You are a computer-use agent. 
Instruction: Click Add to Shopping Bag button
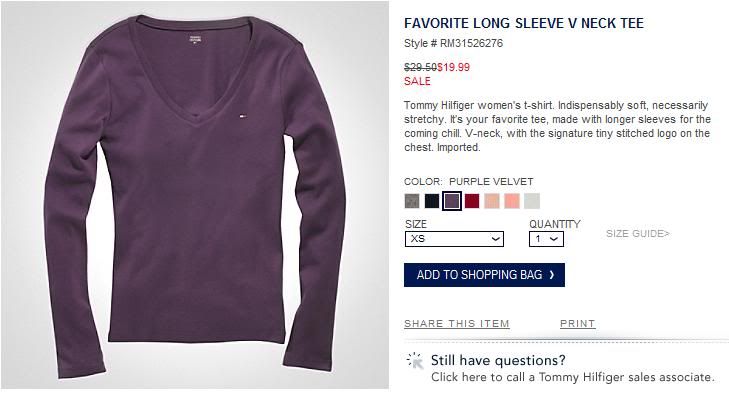pyautogui.click(x=484, y=275)
